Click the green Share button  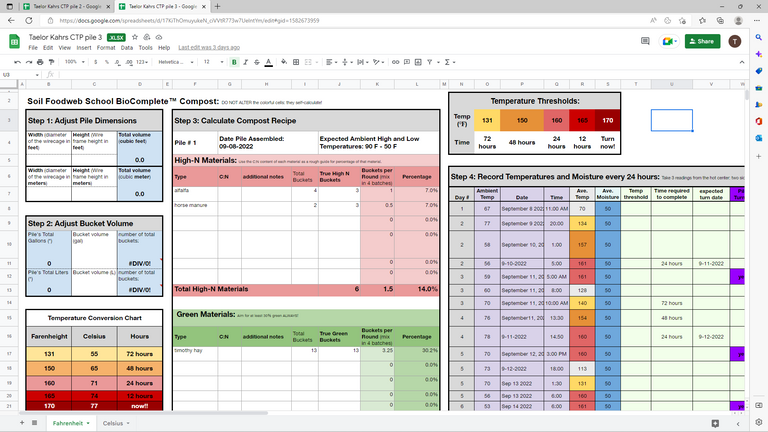(702, 41)
